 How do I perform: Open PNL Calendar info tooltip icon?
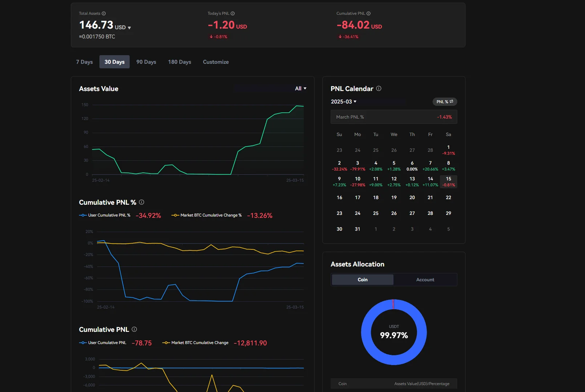tap(379, 89)
